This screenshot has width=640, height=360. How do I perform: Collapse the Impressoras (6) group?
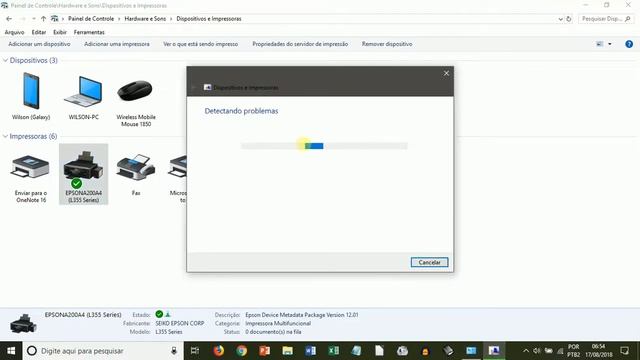[x=5, y=136]
